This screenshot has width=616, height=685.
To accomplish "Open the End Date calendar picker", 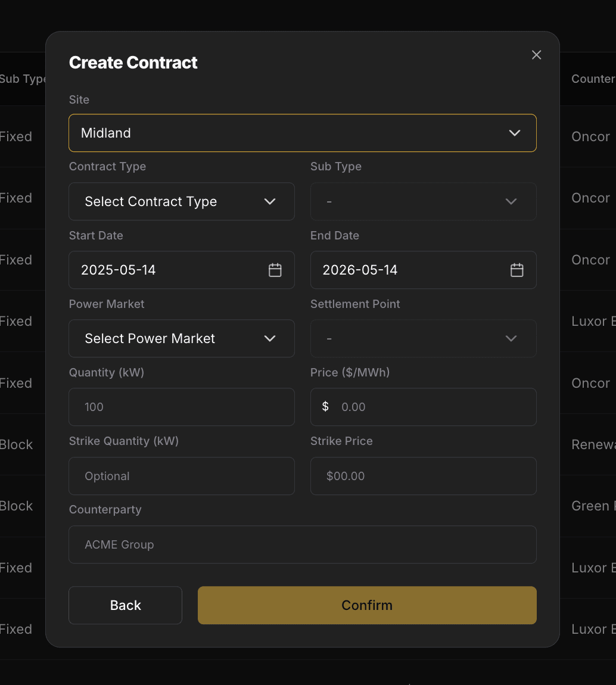I will tap(516, 270).
